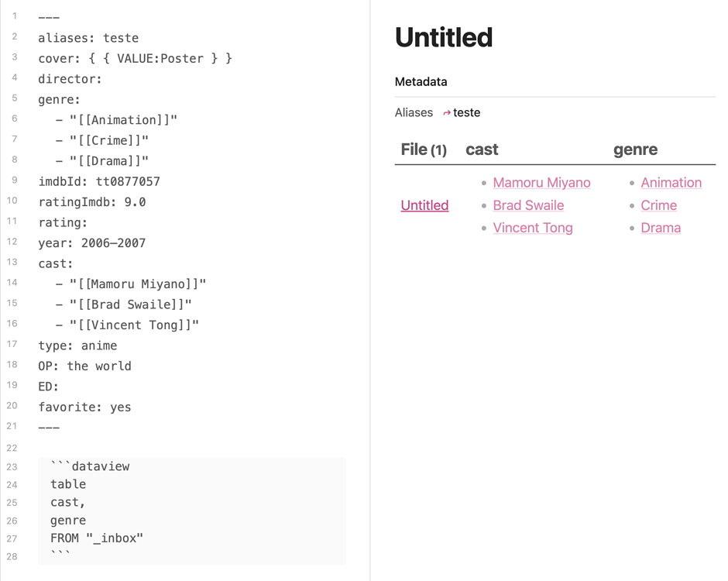
Task: Click the alias arrow icon before teste
Action: pyautogui.click(x=447, y=113)
